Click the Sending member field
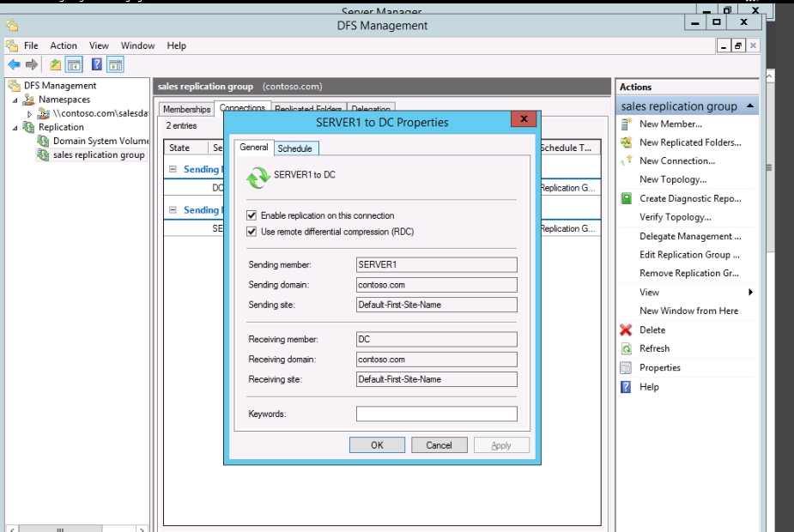Viewport: 794px width, 532px height. coord(437,265)
